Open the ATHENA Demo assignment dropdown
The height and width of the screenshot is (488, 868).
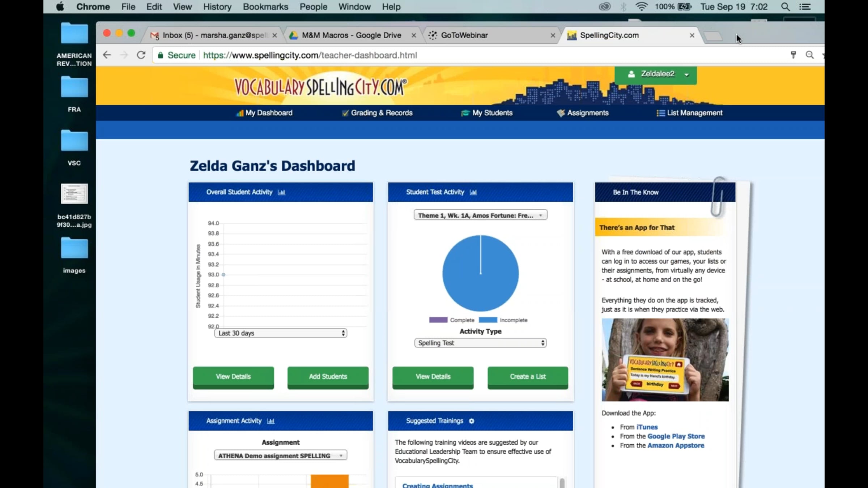coord(281,455)
